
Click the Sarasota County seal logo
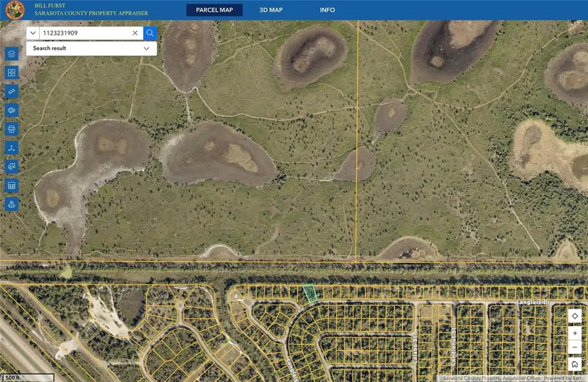pos(15,10)
